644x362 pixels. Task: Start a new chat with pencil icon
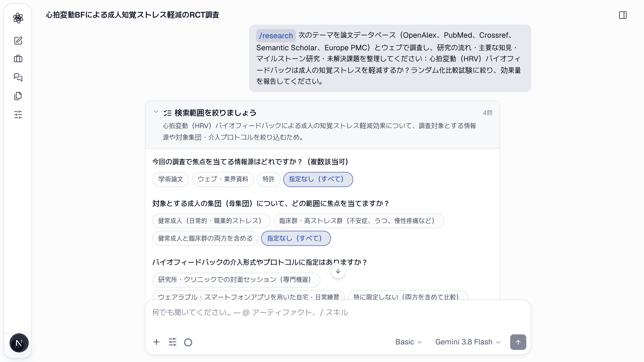[x=18, y=40]
